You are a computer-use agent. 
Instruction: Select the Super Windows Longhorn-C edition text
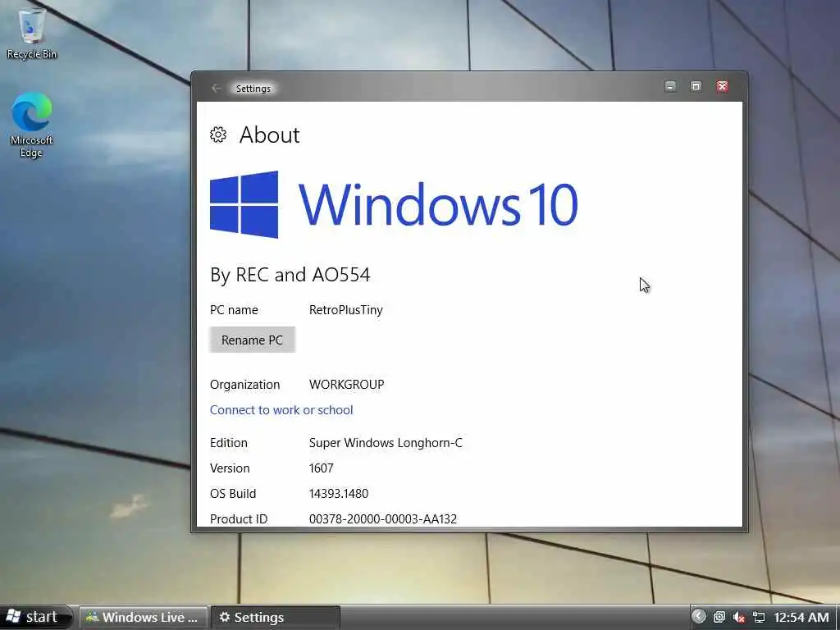tap(386, 442)
